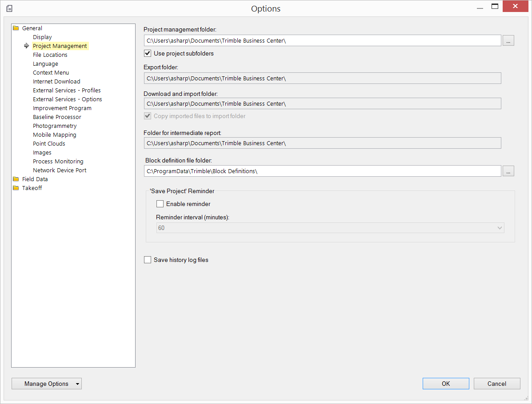Open External Services - Profiles page
The width and height of the screenshot is (532, 404).
coord(67,91)
